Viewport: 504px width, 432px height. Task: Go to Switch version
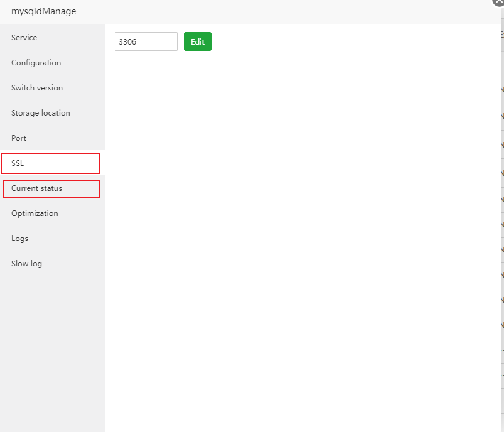pyautogui.click(x=36, y=88)
